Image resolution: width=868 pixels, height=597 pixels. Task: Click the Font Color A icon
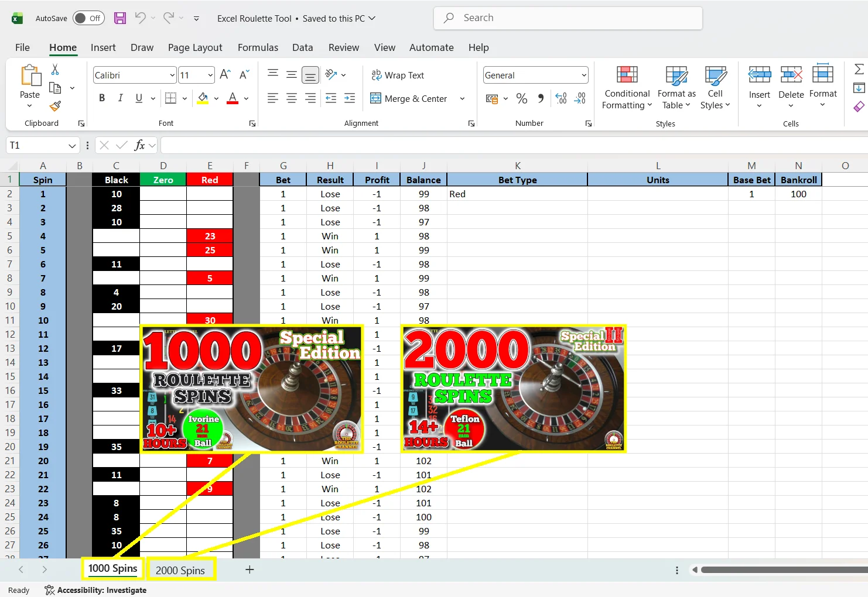point(233,98)
